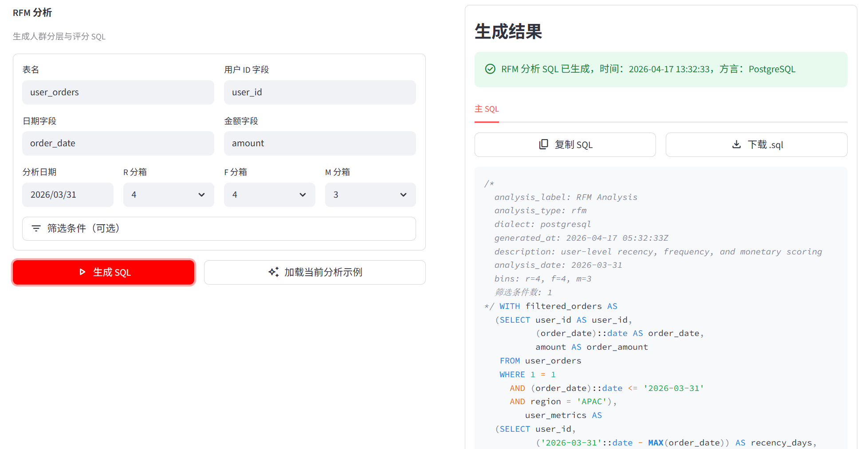This screenshot has height=449, width=868.
Task: Click the play icon on 生成 SQL
Action: click(82, 272)
